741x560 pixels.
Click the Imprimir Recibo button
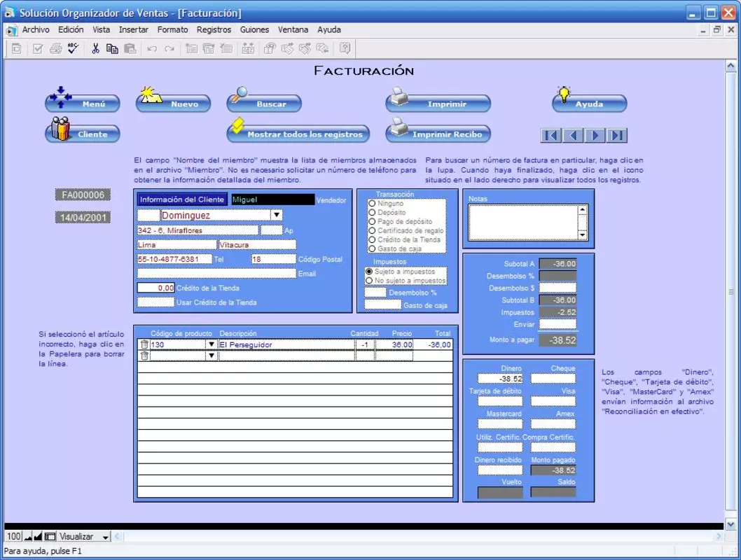pos(438,133)
